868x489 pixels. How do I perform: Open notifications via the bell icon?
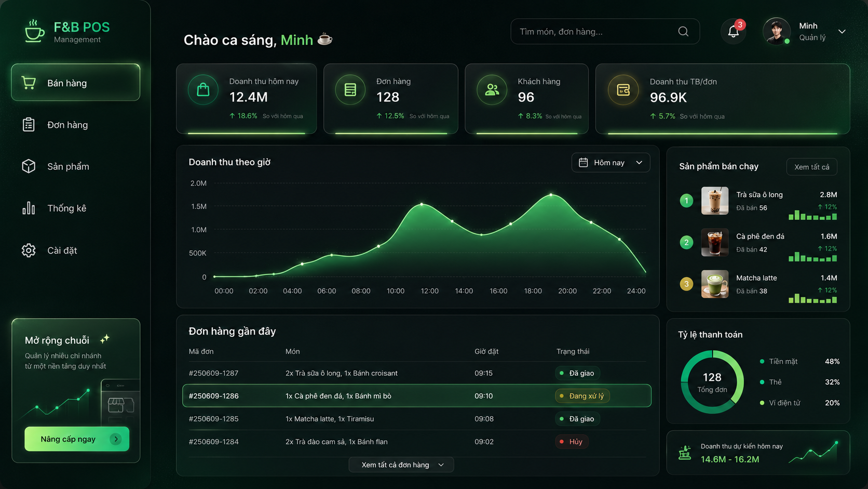coord(733,32)
